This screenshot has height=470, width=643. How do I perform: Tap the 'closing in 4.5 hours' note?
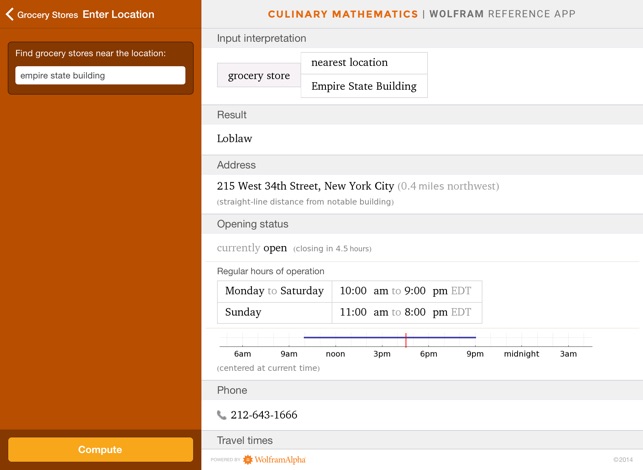tap(332, 249)
